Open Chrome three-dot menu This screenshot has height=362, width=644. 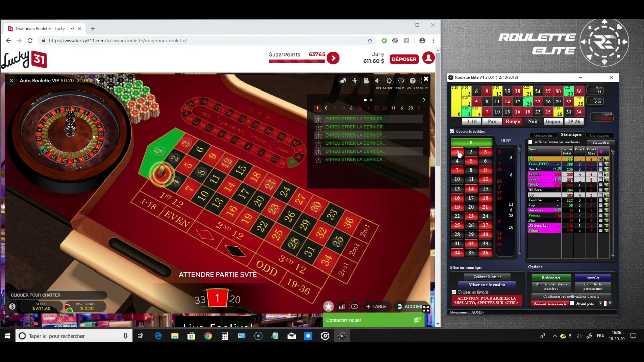coord(433,41)
